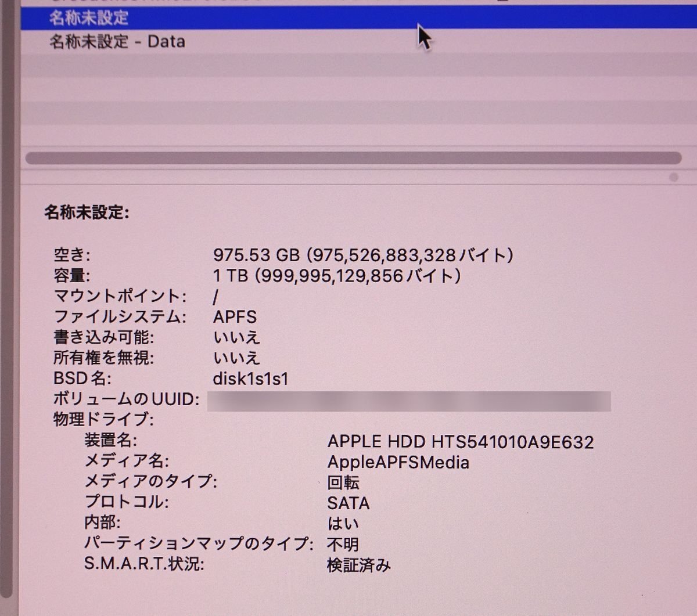Click the 所有権を無視 value いいえ
The width and height of the screenshot is (697, 616).
pyautogui.click(x=236, y=358)
